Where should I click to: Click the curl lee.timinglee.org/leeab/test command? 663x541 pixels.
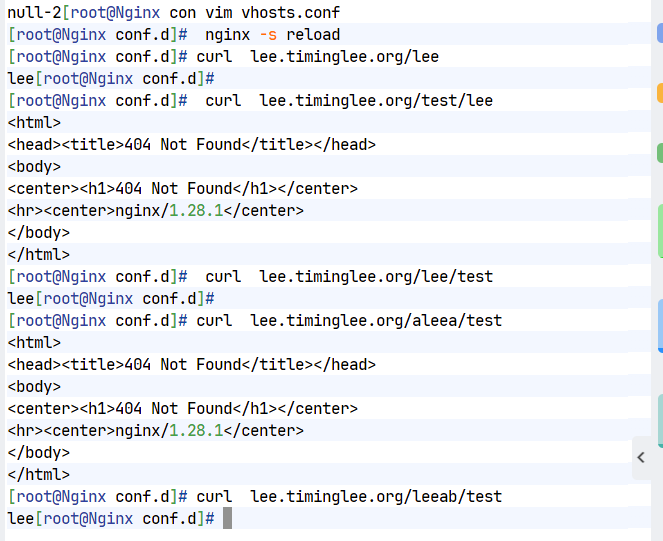pos(349,497)
